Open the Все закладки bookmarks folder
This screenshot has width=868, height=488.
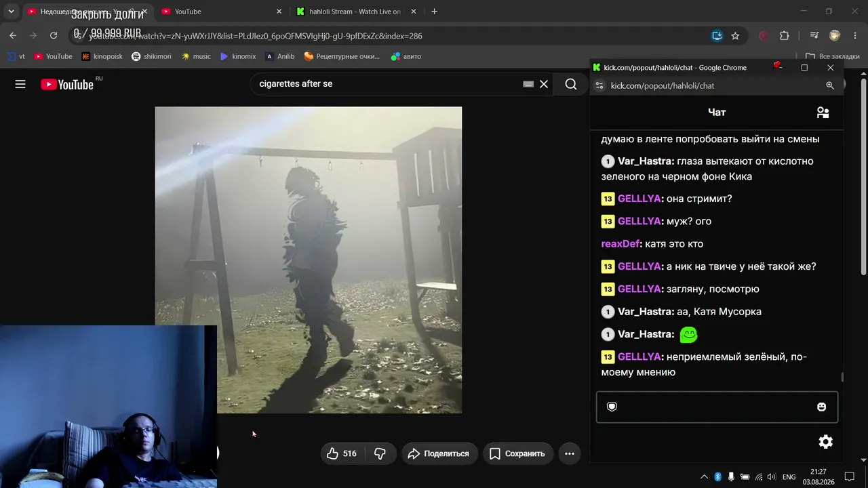click(833, 56)
